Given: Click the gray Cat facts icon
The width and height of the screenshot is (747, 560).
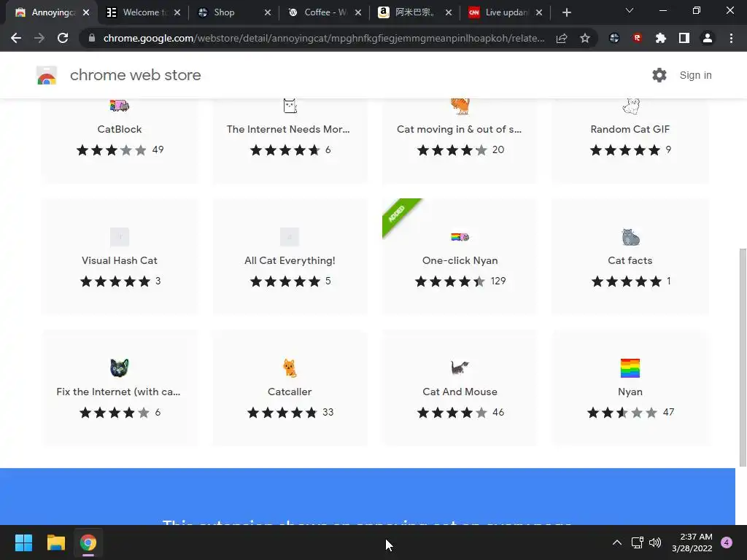Looking at the screenshot, I should point(630,237).
